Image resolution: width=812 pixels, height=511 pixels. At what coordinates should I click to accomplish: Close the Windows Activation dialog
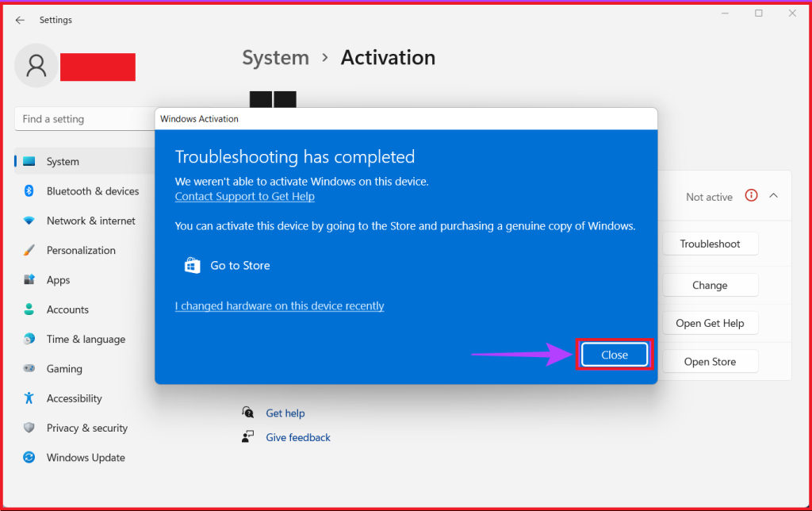click(x=615, y=355)
